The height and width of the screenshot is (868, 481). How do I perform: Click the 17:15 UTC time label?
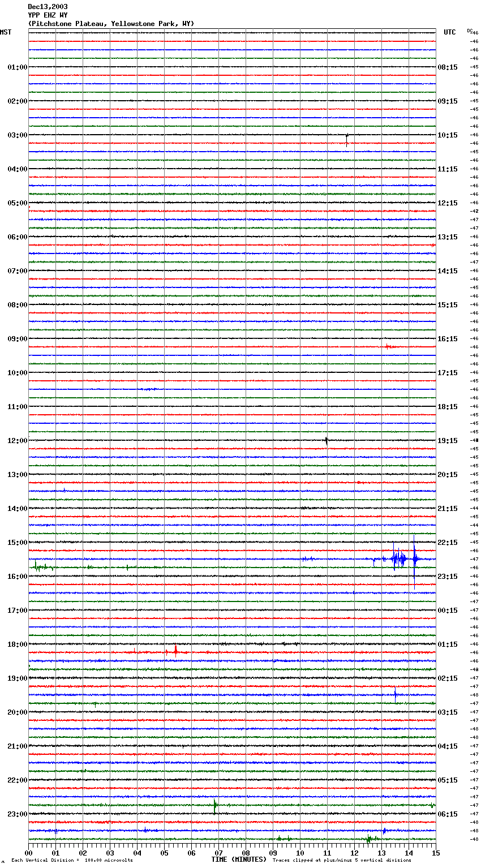pos(448,373)
